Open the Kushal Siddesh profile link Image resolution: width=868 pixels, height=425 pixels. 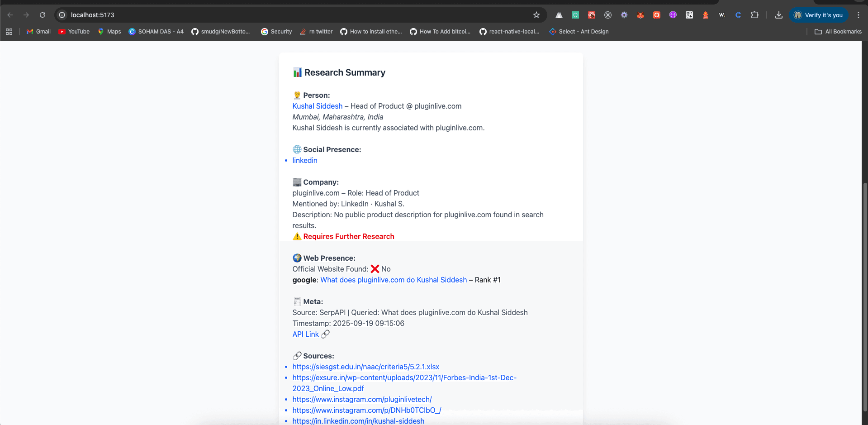pyautogui.click(x=318, y=106)
